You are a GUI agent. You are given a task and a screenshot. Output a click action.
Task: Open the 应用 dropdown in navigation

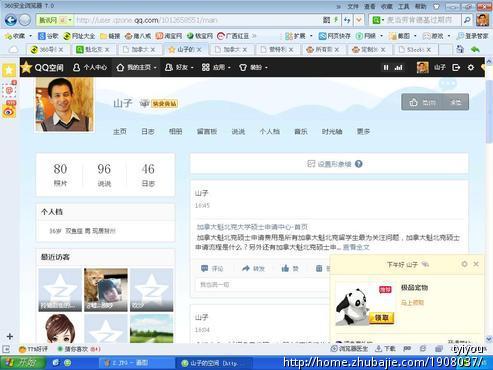pyautogui.click(x=216, y=68)
